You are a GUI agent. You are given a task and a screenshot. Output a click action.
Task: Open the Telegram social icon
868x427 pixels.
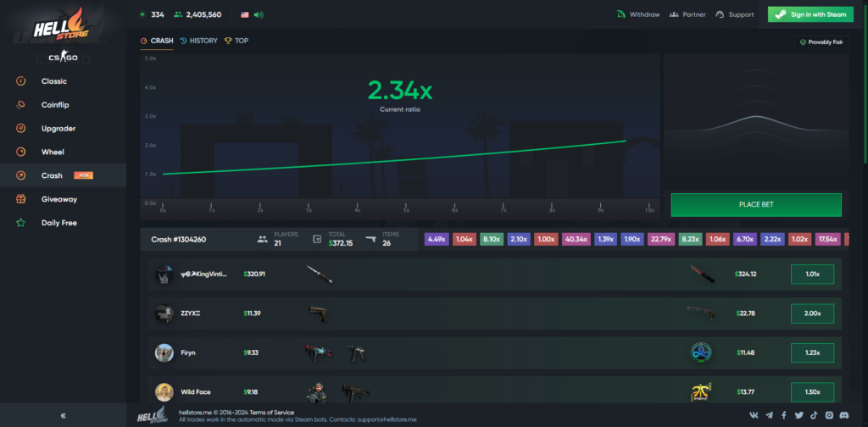click(x=770, y=415)
